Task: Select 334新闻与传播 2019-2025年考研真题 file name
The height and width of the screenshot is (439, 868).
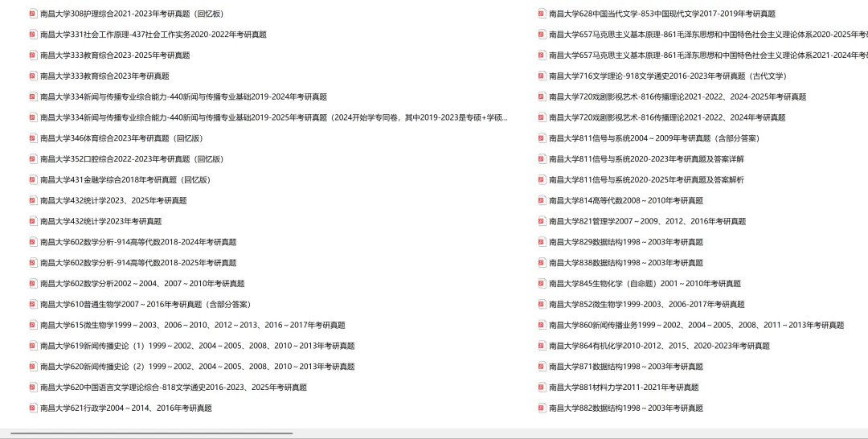Action: point(273,117)
